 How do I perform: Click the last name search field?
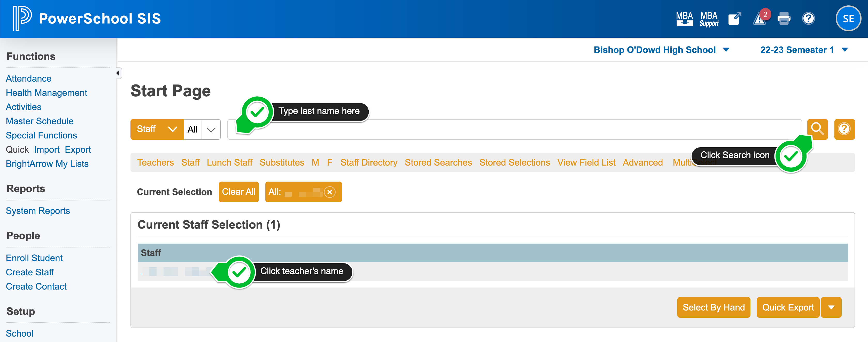(x=514, y=129)
